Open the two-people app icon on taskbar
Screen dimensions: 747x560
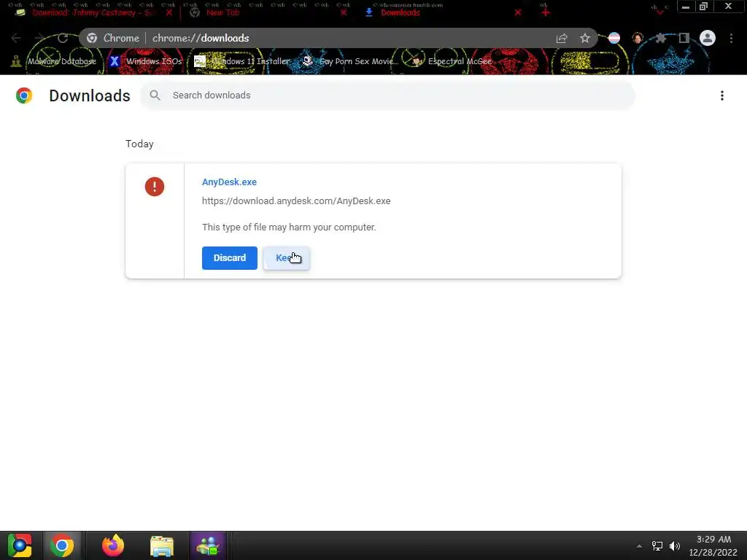pos(208,545)
